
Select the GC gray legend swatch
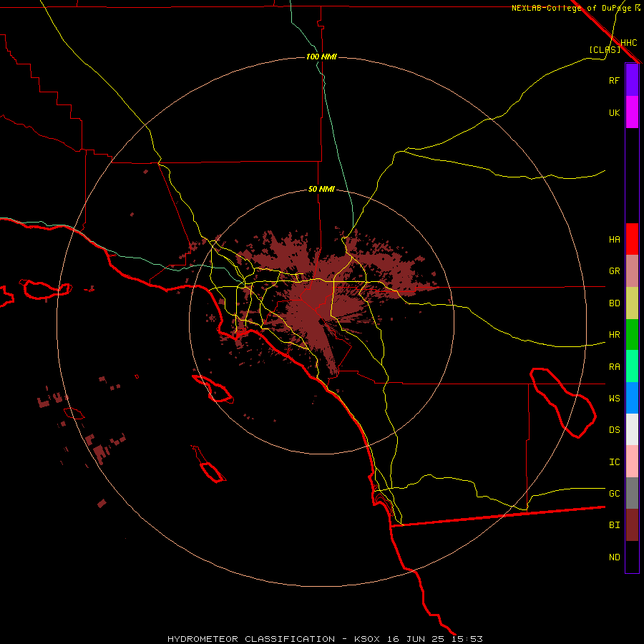click(632, 493)
